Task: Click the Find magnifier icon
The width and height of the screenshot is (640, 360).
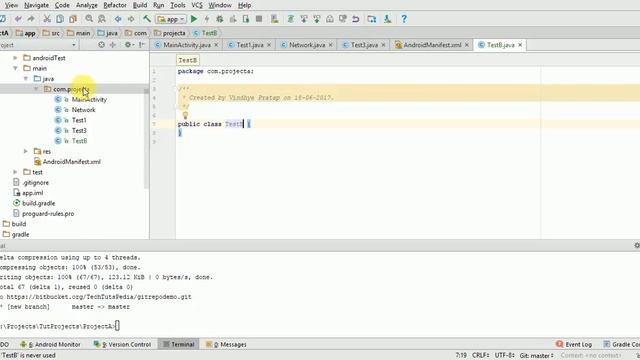Action: coord(89,19)
